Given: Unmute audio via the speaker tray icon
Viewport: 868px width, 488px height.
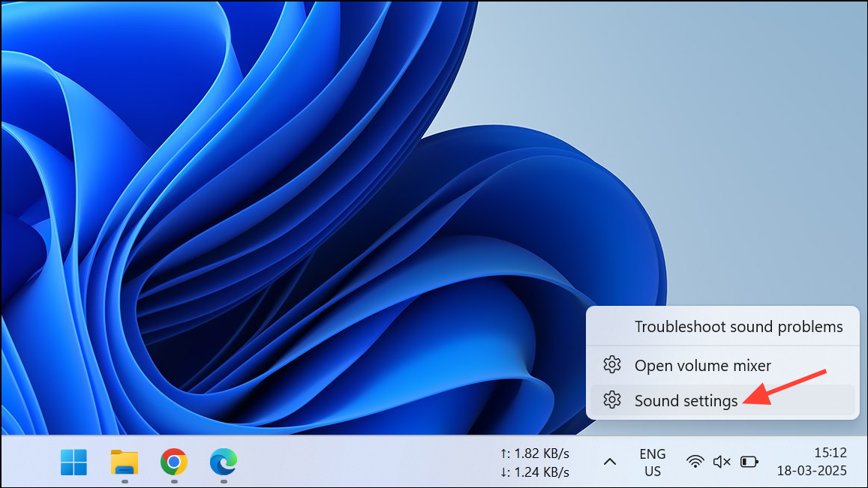Looking at the screenshot, I should click(x=721, y=462).
